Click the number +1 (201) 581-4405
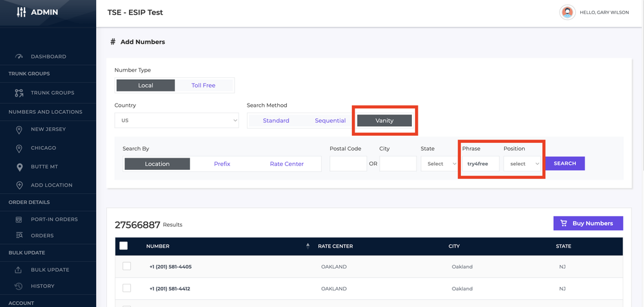 (170, 266)
